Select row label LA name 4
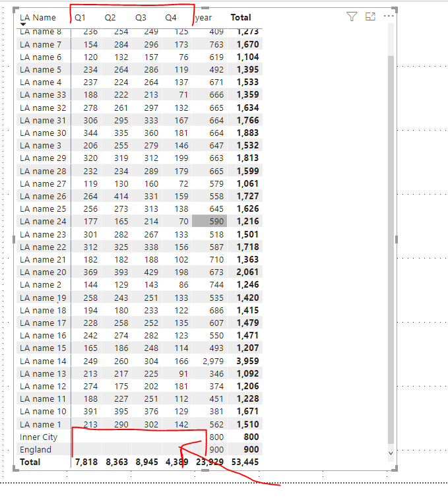 point(40,82)
